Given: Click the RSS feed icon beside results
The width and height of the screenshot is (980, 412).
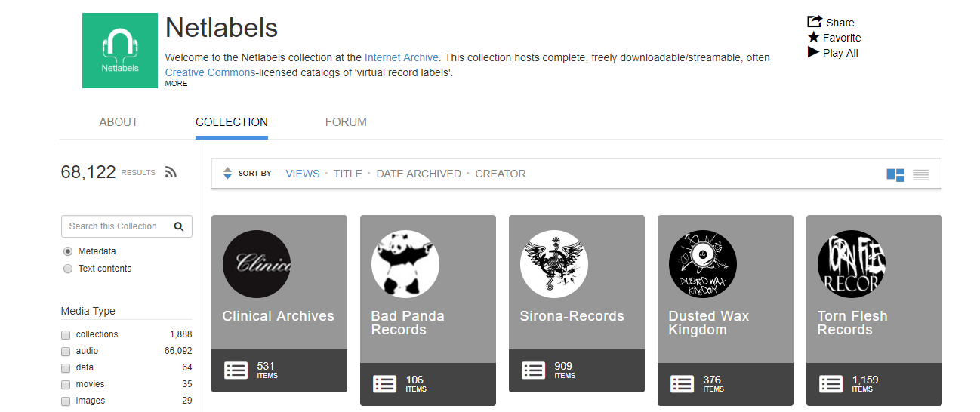Looking at the screenshot, I should (x=171, y=172).
